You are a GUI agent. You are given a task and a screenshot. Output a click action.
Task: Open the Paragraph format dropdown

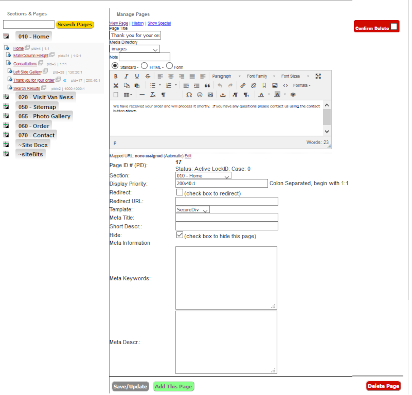226,76
